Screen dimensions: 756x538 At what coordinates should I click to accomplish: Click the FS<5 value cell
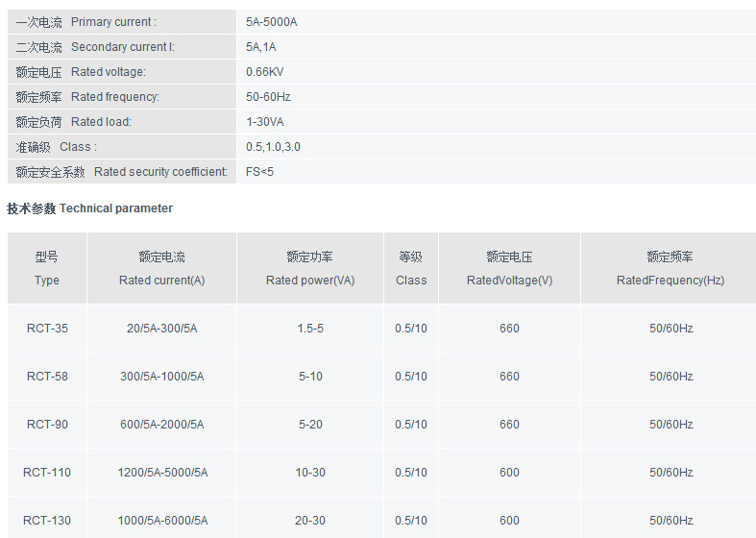tap(259, 172)
